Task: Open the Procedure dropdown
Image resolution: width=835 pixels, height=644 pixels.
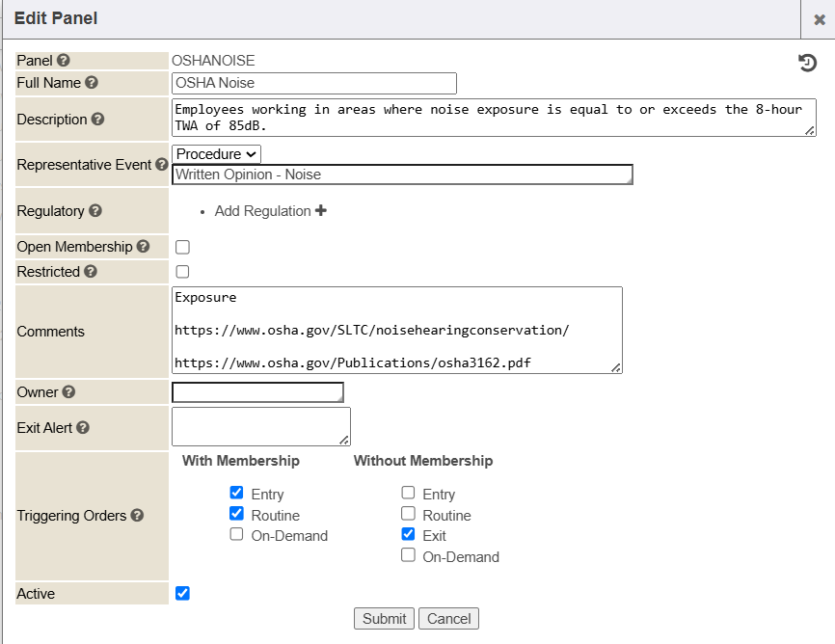Action: click(x=217, y=154)
